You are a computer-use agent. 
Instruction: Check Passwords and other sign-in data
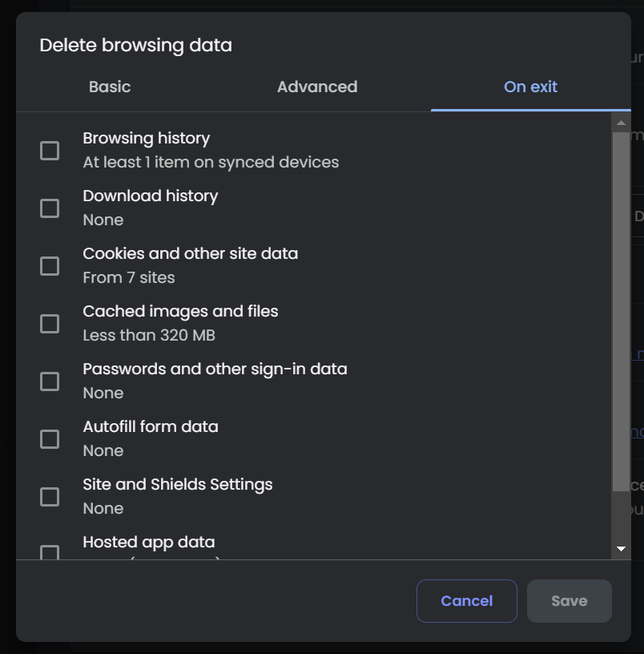point(50,381)
